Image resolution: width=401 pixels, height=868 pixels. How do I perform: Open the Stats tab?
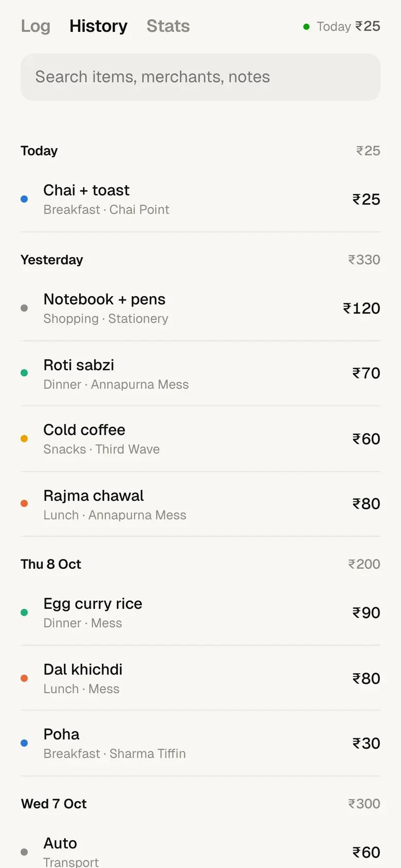[x=168, y=26]
